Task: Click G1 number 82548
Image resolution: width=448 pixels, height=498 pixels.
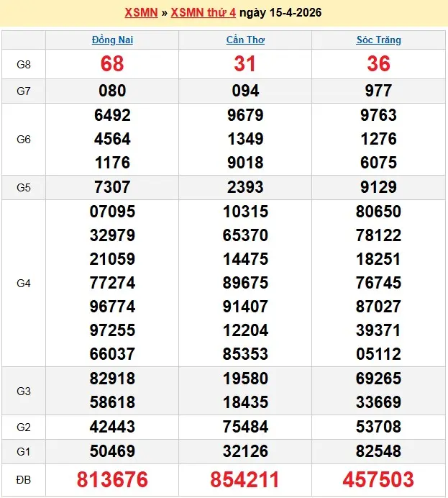Action: coord(378,451)
